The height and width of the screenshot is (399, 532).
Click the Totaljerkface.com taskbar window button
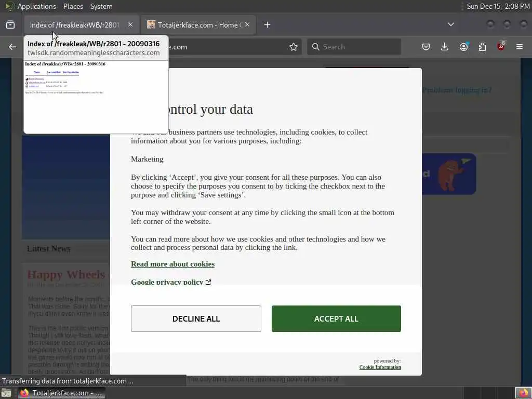coord(61,393)
